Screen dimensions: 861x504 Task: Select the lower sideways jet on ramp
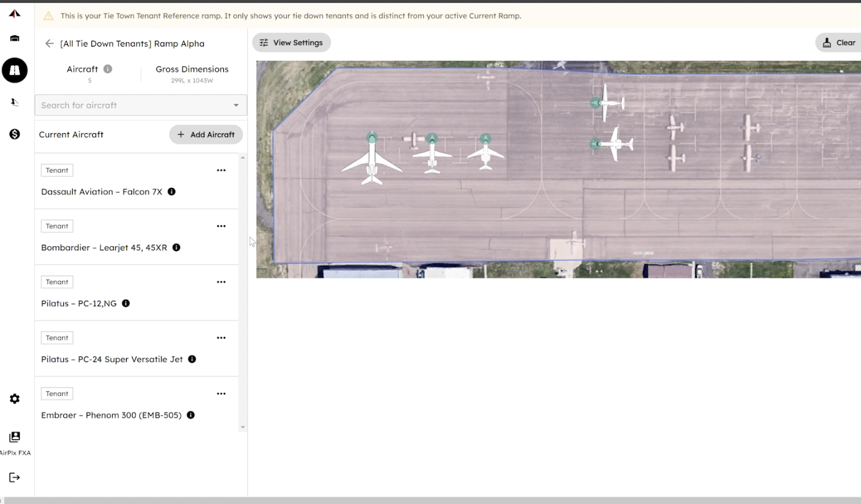612,144
